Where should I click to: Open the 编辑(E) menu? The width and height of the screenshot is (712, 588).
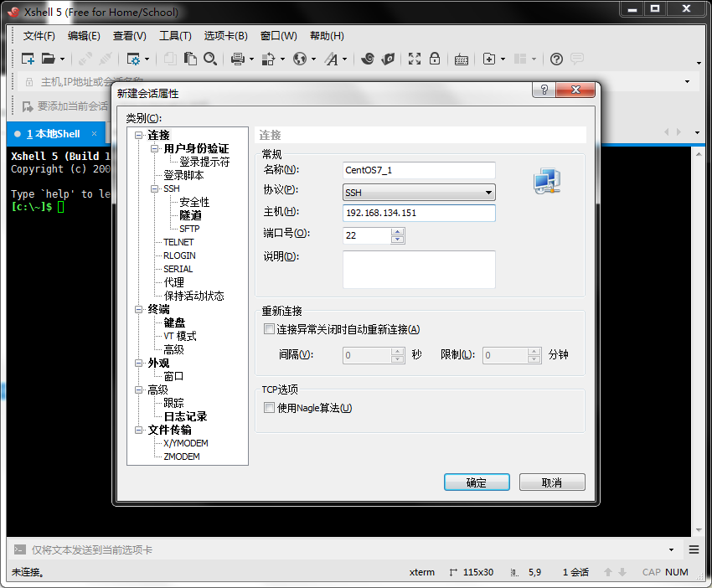pyautogui.click(x=84, y=36)
